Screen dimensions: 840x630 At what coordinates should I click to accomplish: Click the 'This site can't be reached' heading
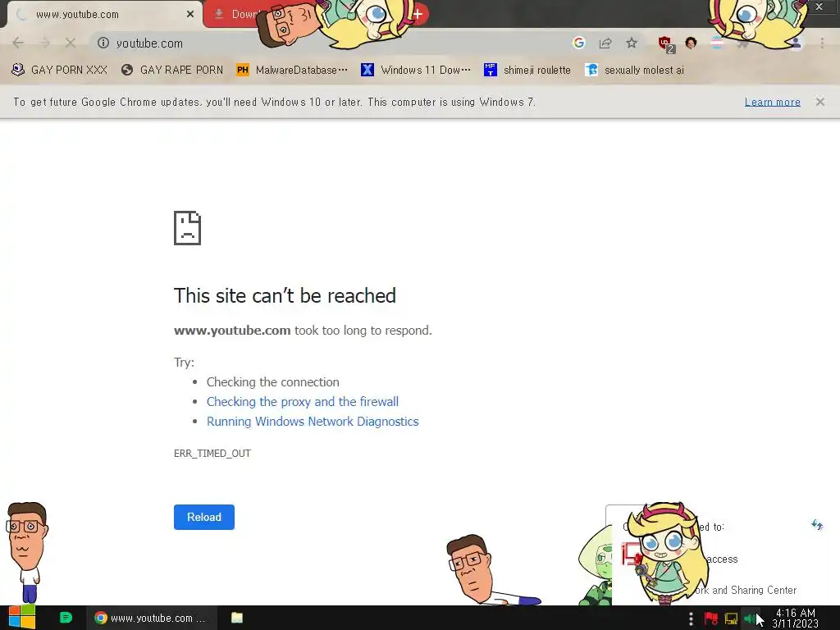tap(285, 295)
